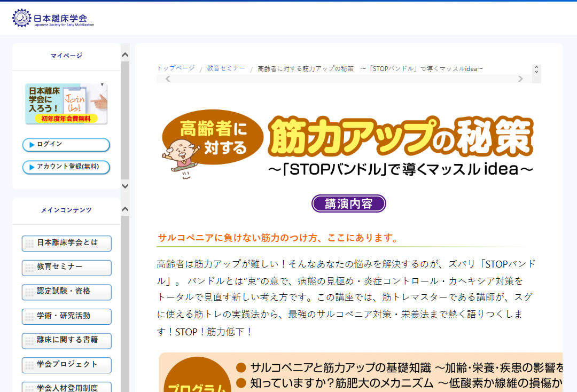Viewport: 577px width, 392px height.
Task: Click the プログラム orange circle badge
Action: click(197, 375)
